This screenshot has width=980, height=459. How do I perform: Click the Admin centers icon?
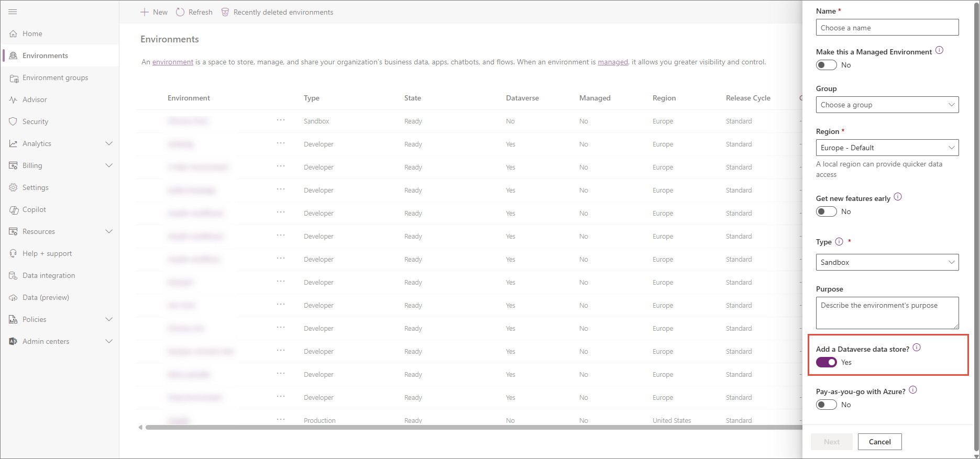[13, 341]
